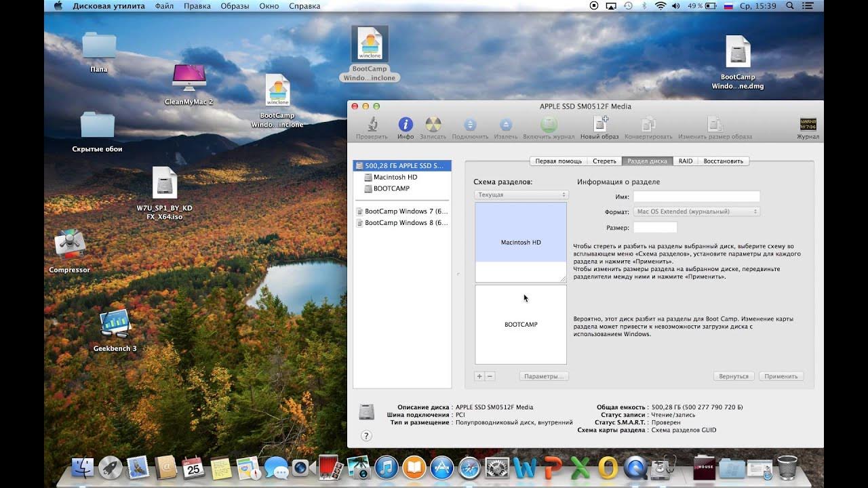
Task: Switch to the Восстановить tab
Action: point(724,161)
